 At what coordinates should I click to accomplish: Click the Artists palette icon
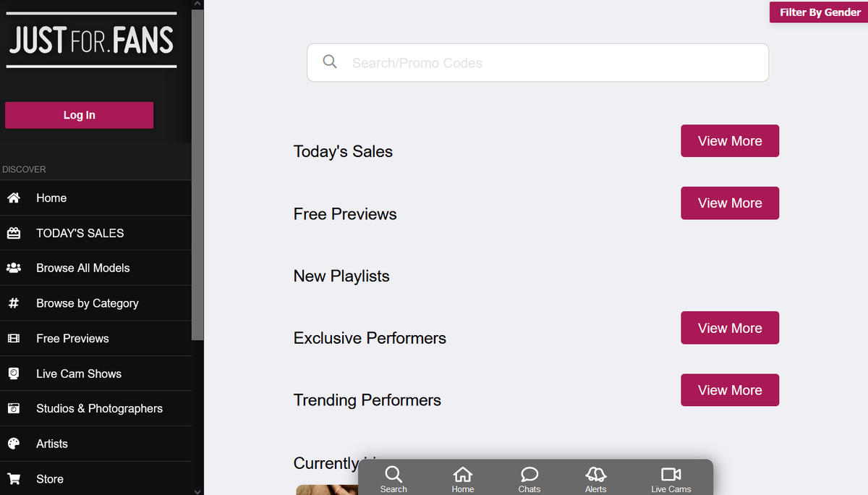click(14, 444)
